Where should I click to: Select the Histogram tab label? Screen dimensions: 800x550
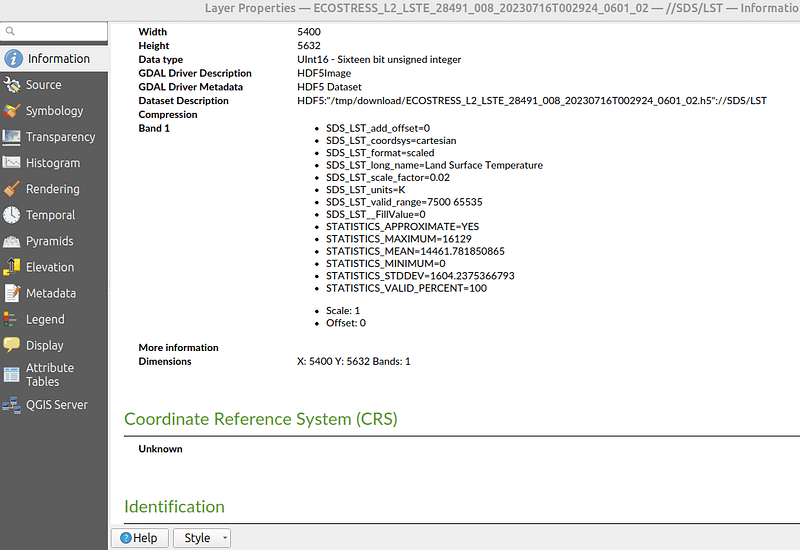coord(53,163)
